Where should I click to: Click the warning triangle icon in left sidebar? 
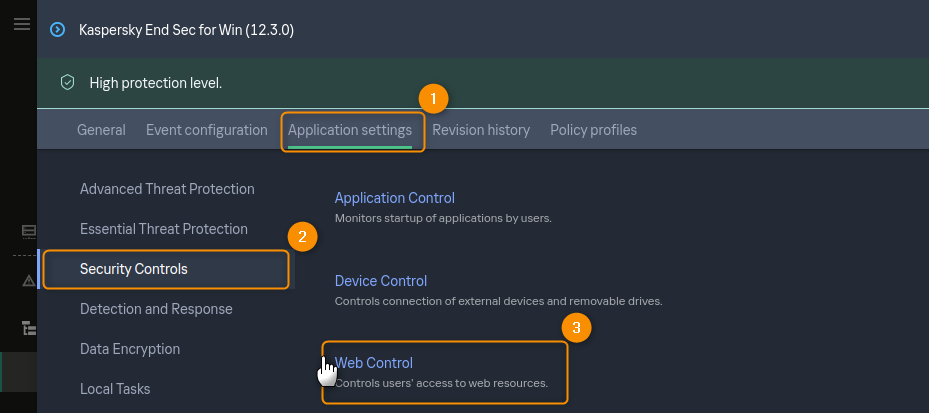[29, 281]
